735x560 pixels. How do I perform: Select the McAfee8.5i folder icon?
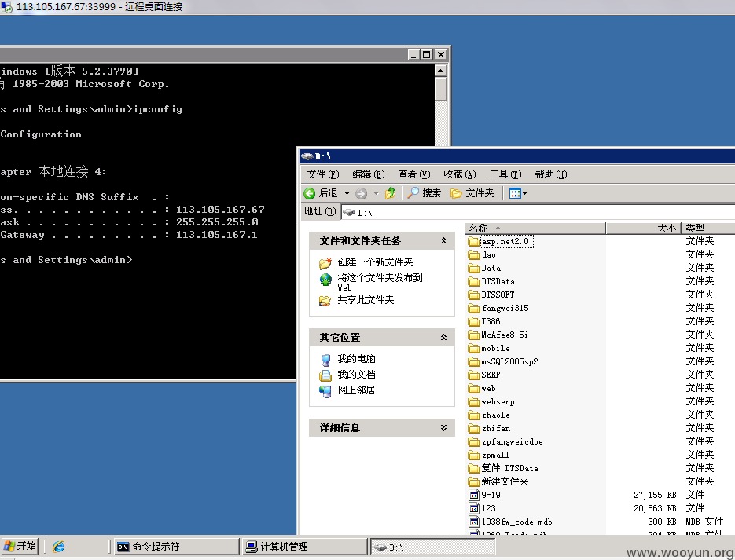click(x=474, y=335)
